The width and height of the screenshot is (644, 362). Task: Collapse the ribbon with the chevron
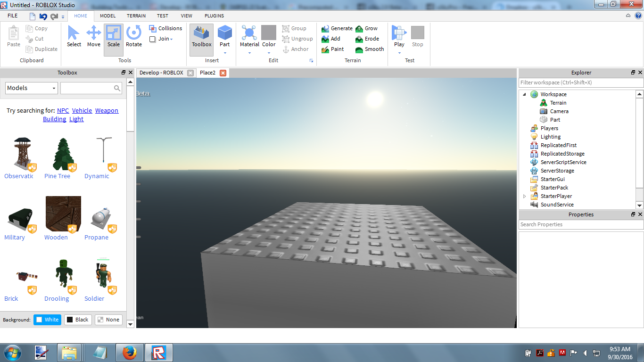(x=628, y=16)
